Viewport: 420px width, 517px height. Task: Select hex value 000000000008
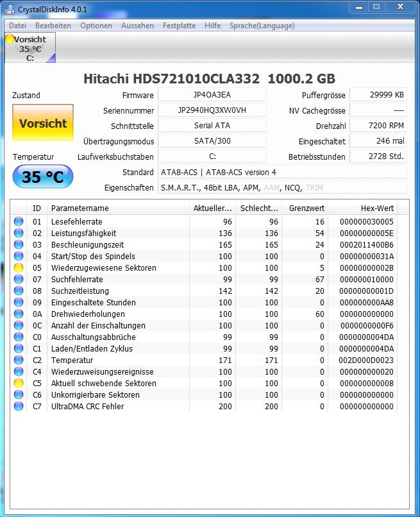(x=367, y=383)
